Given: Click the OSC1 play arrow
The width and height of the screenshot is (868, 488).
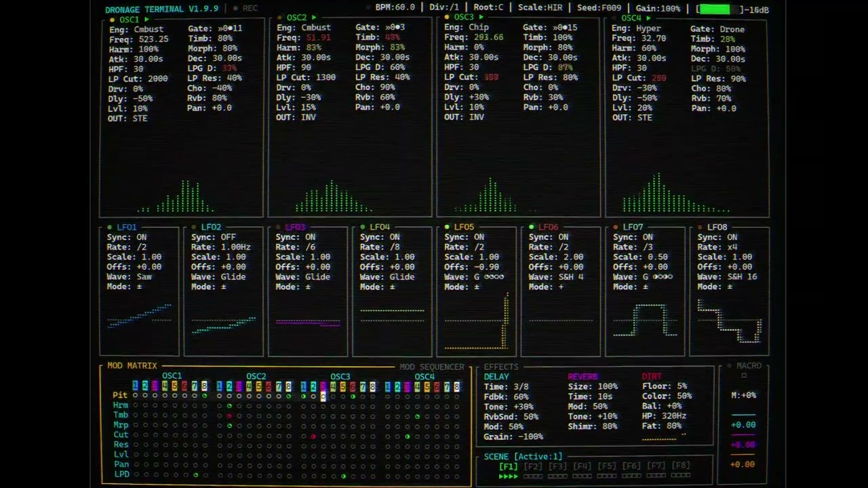Looking at the screenshot, I should [x=146, y=20].
